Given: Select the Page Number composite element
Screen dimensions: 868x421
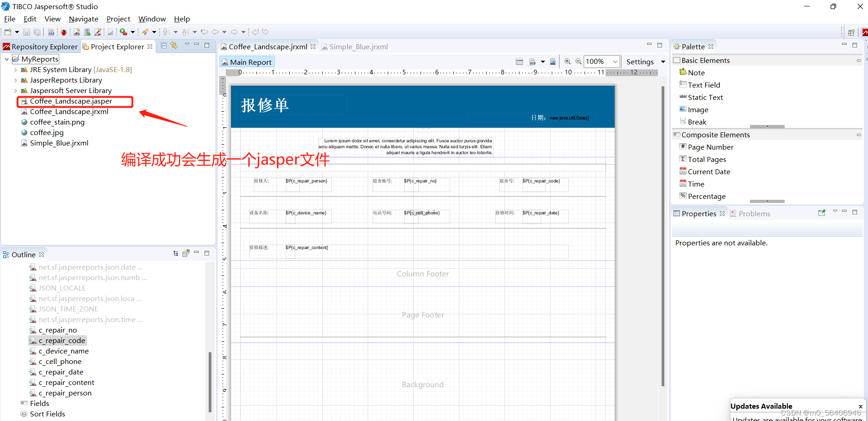Looking at the screenshot, I should 710,147.
